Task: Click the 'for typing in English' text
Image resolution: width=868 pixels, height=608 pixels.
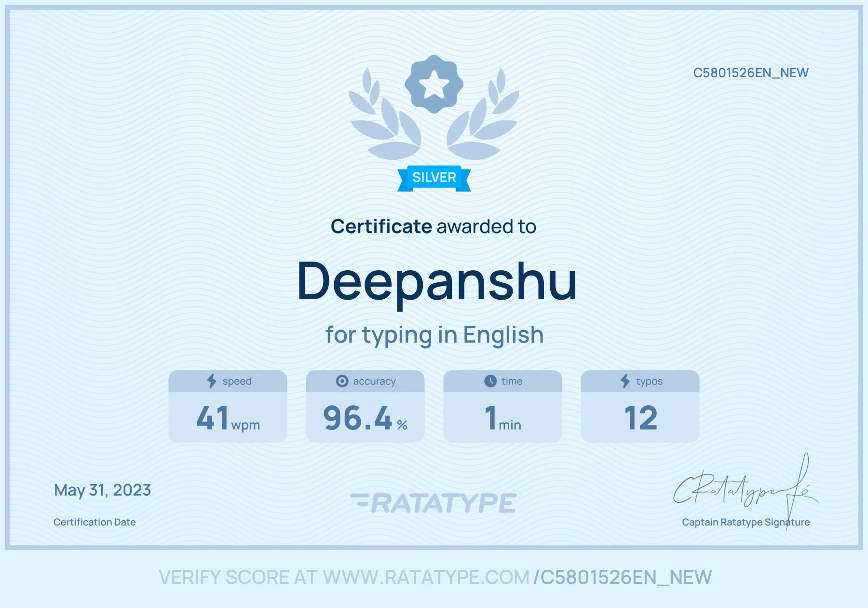Action: pos(434,335)
